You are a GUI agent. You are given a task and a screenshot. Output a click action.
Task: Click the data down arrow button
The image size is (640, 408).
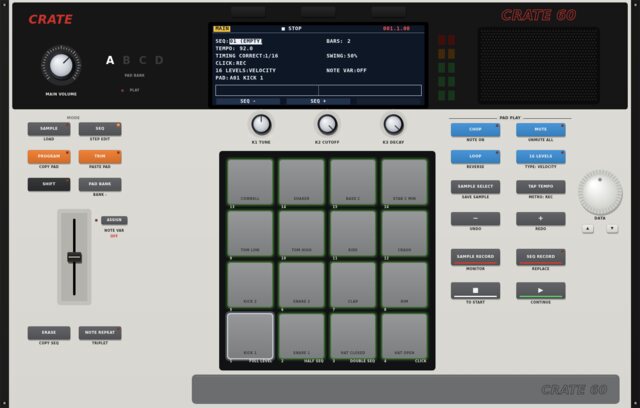coord(612,228)
